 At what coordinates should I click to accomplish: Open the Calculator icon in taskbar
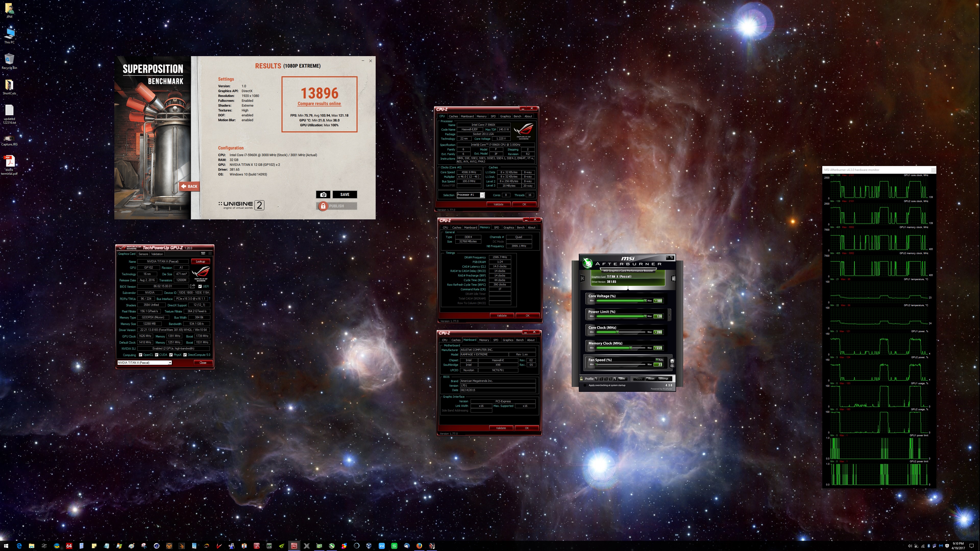81,546
